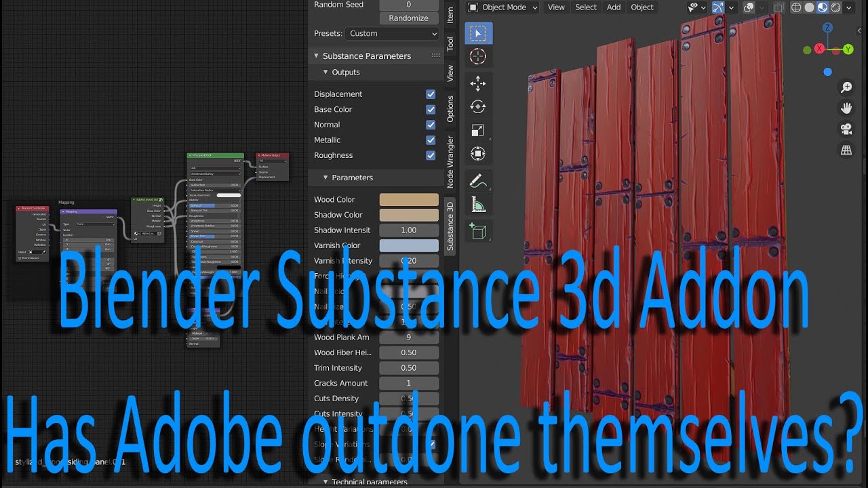Switch to wireframe viewport shading
The height and width of the screenshot is (488, 868).
coord(796,7)
